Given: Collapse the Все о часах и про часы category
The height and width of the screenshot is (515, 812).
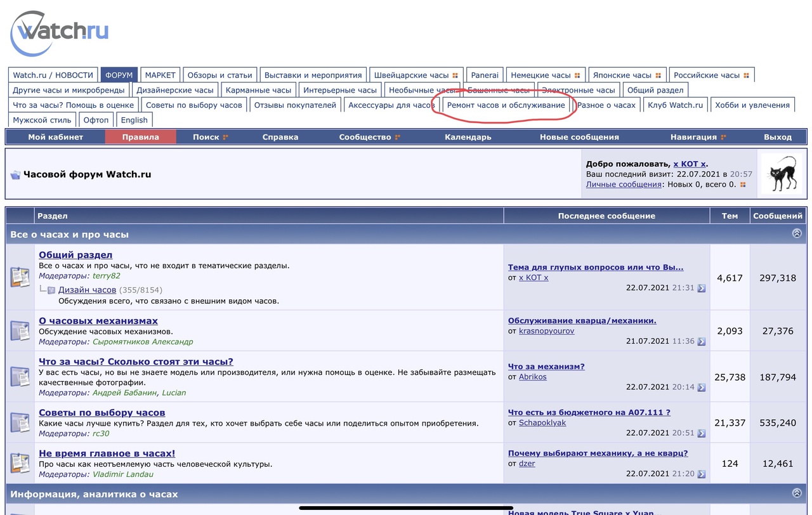Looking at the screenshot, I should [797, 233].
